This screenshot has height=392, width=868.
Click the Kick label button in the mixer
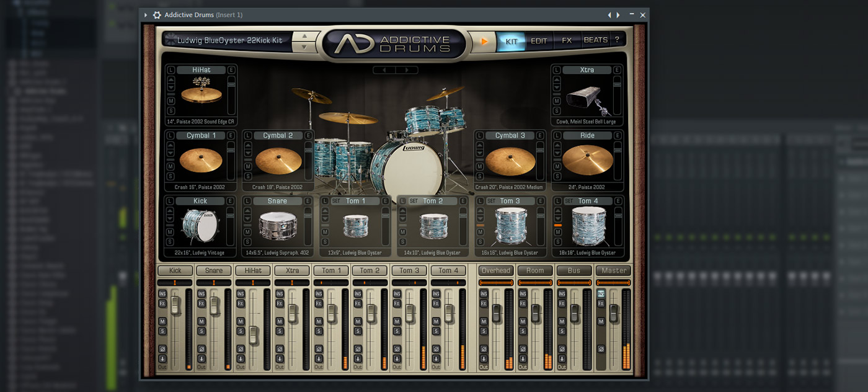175,270
